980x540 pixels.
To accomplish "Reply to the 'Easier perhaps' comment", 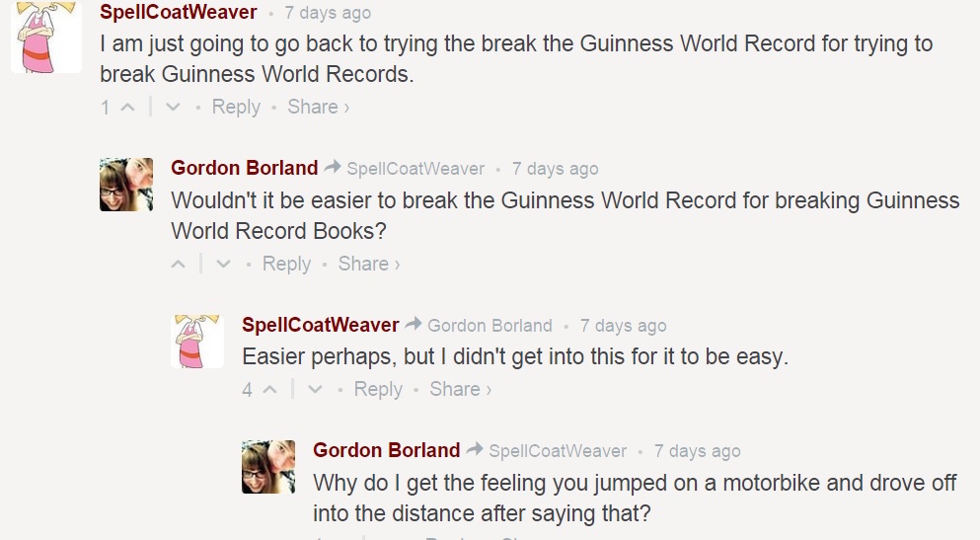I will 378,389.
